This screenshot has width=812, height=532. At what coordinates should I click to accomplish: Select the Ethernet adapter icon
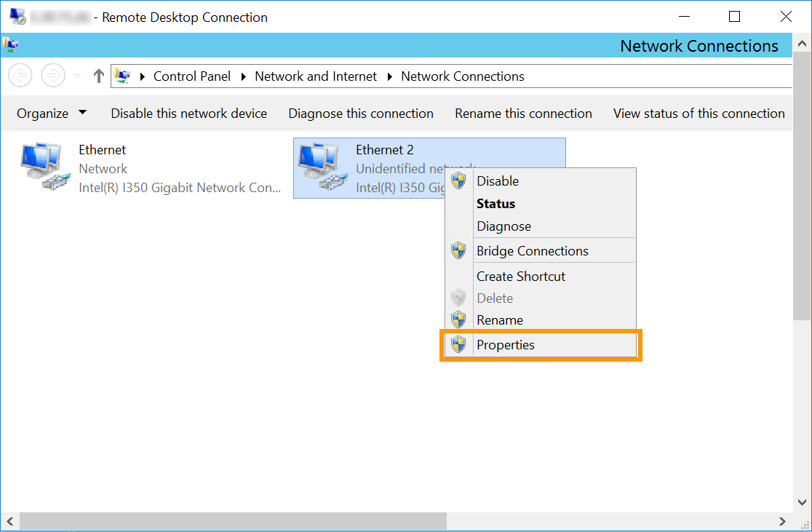coord(44,166)
